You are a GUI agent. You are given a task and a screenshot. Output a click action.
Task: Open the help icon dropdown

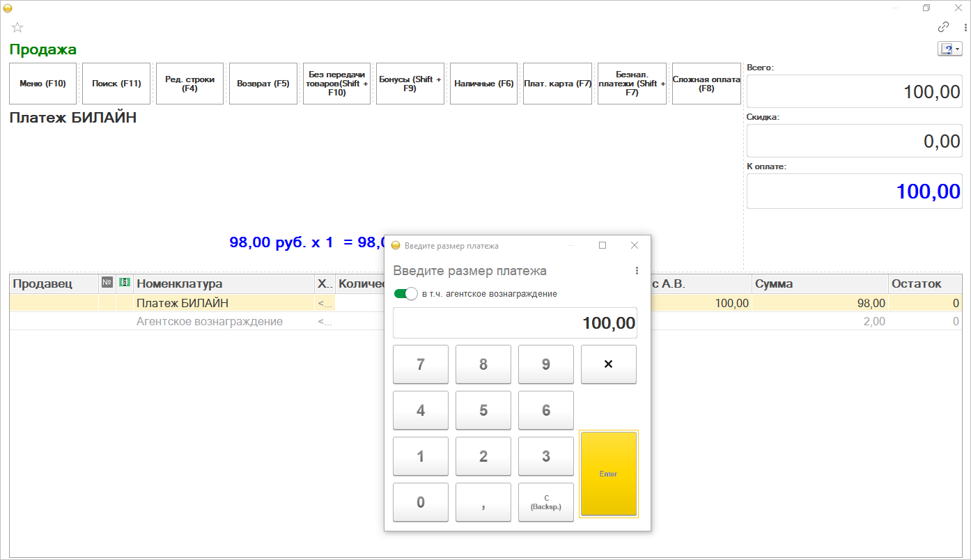pos(950,49)
